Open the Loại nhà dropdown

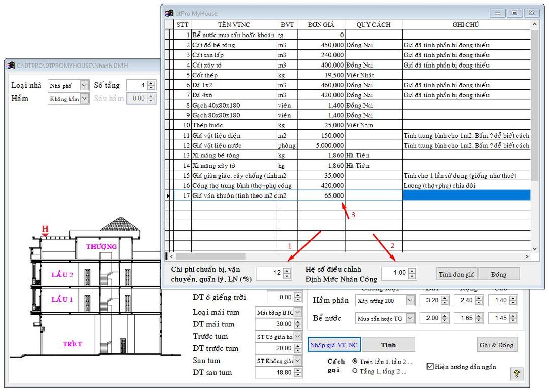click(x=84, y=86)
